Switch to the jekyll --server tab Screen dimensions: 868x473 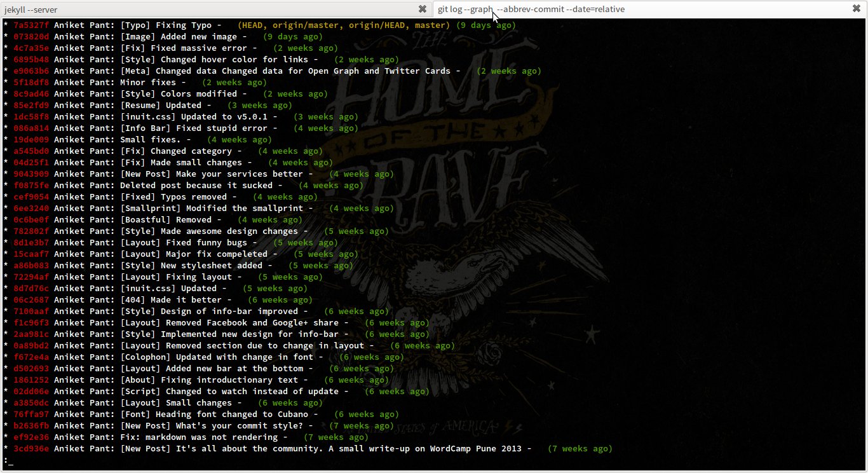point(216,9)
